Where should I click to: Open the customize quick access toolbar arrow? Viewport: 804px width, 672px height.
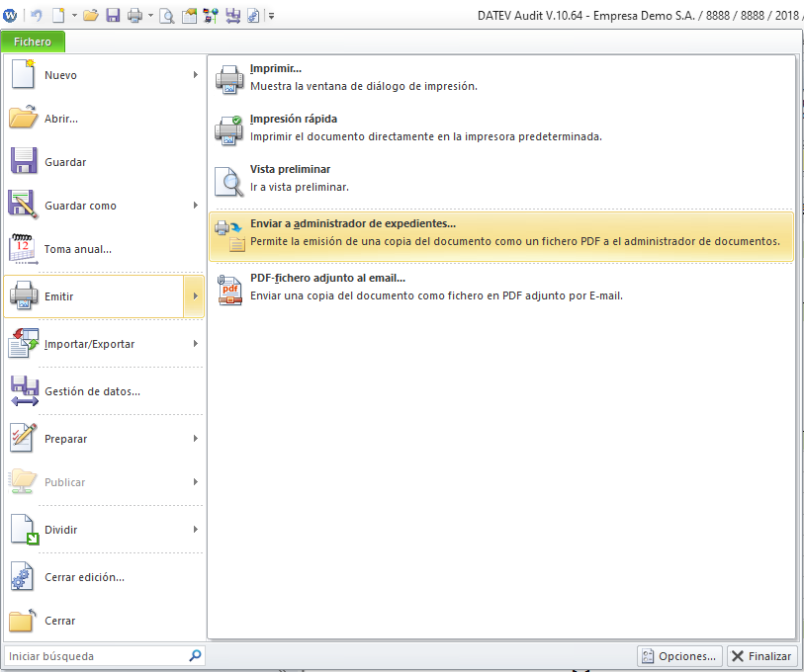271,16
